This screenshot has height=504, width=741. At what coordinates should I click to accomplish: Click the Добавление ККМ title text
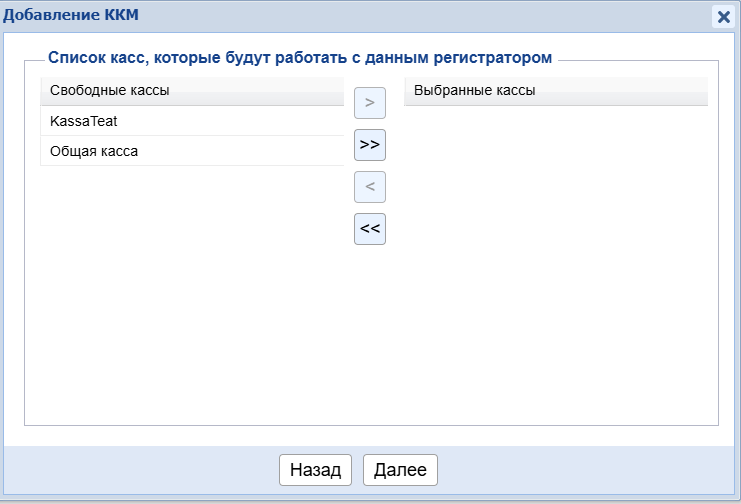pyautogui.click(x=72, y=15)
